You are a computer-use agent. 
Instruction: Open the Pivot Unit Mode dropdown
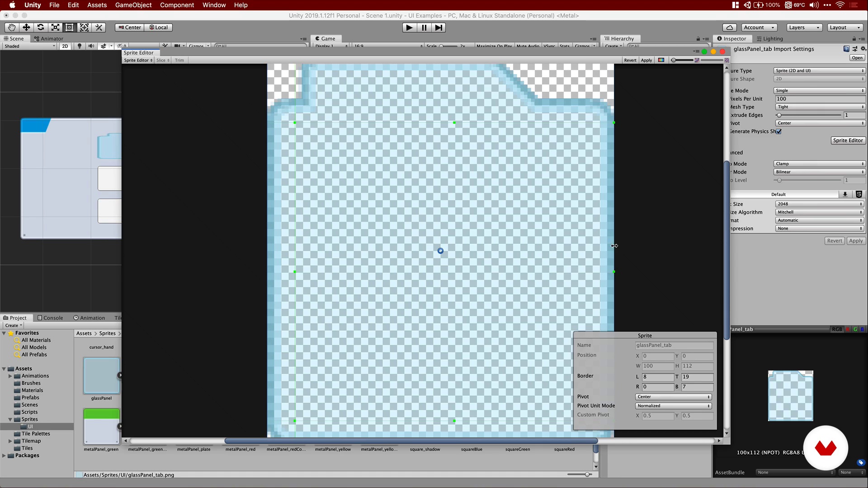pyautogui.click(x=674, y=406)
